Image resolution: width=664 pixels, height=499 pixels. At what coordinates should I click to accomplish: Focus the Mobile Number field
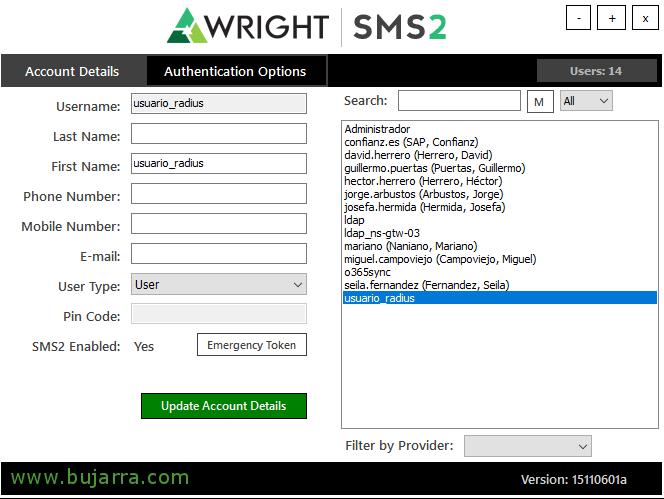(219, 224)
